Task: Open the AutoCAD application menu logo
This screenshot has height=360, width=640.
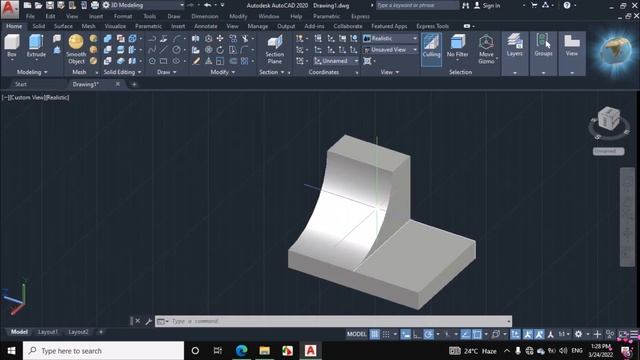Action: click(x=9, y=9)
